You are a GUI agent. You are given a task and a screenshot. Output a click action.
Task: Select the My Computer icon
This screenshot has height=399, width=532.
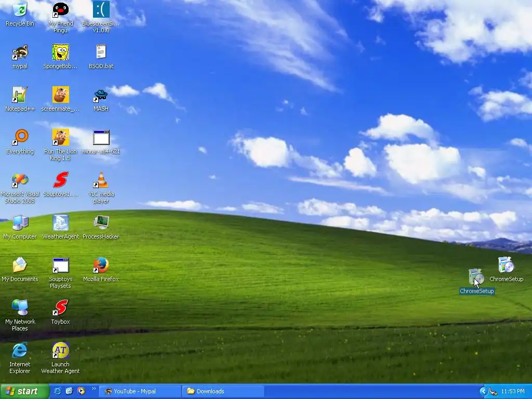pyautogui.click(x=20, y=227)
